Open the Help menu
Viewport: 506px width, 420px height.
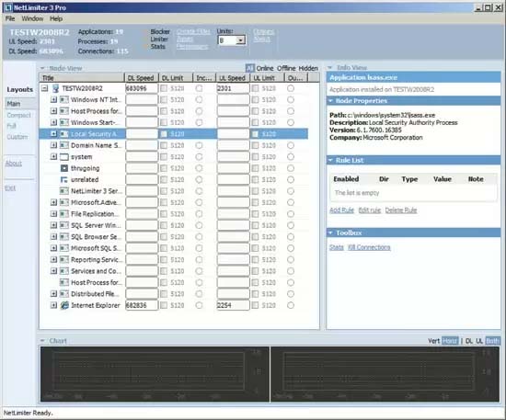pyautogui.click(x=56, y=18)
